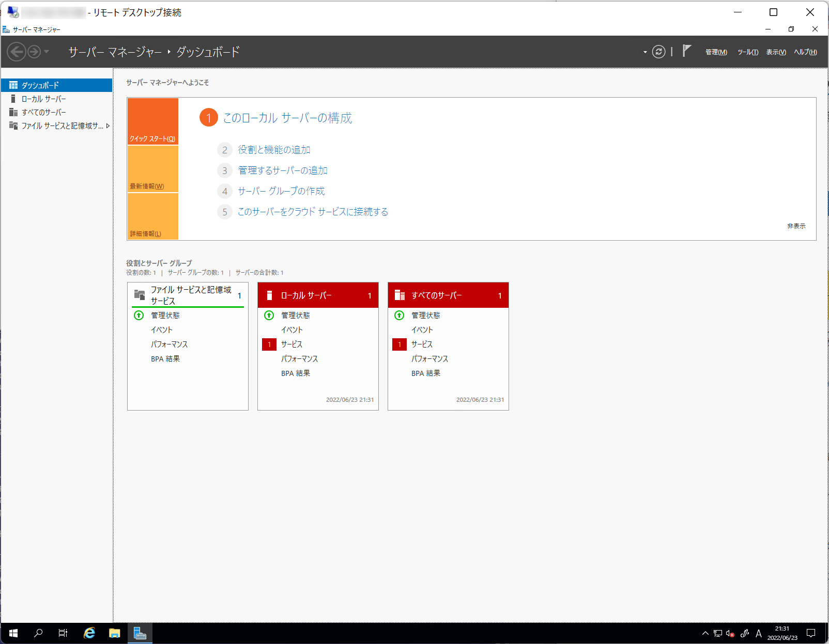Show hidden system tray icons
Screen dimensions: 829x644
point(705,633)
